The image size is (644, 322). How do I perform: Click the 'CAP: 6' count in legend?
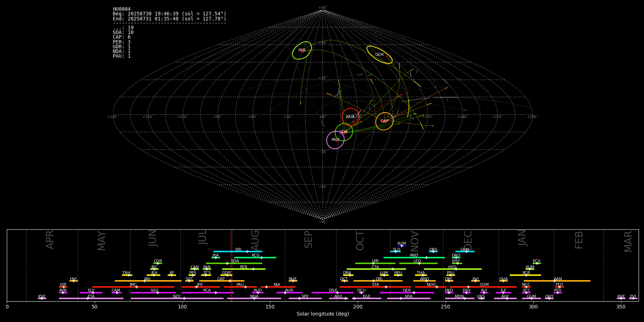click(x=122, y=37)
